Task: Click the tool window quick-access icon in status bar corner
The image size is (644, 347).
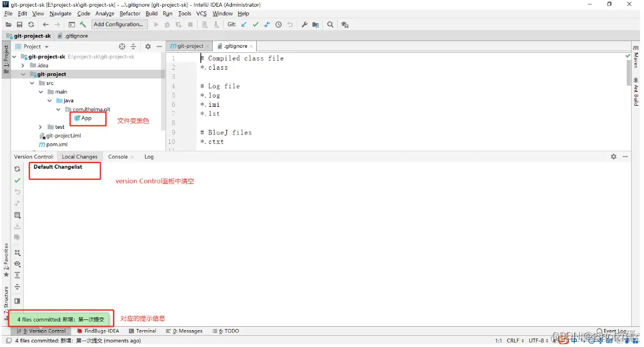Action: point(8,341)
